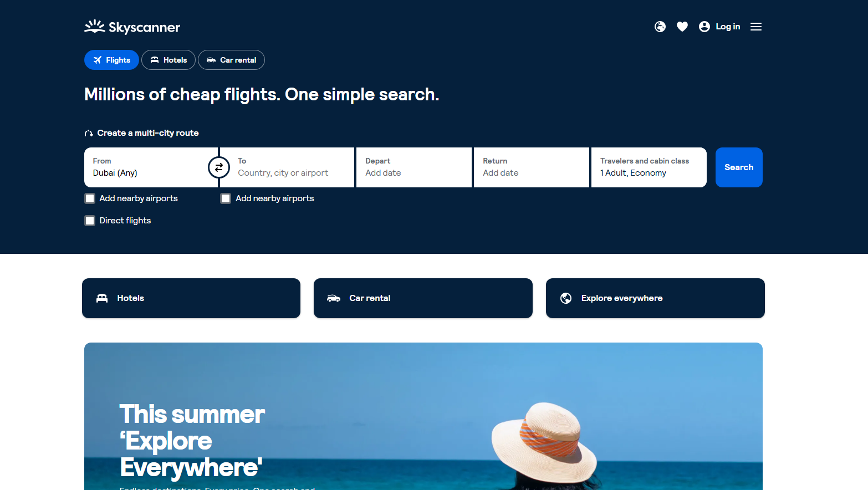Open regional settings globe icon
This screenshot has height=490, width=868.
660,27
